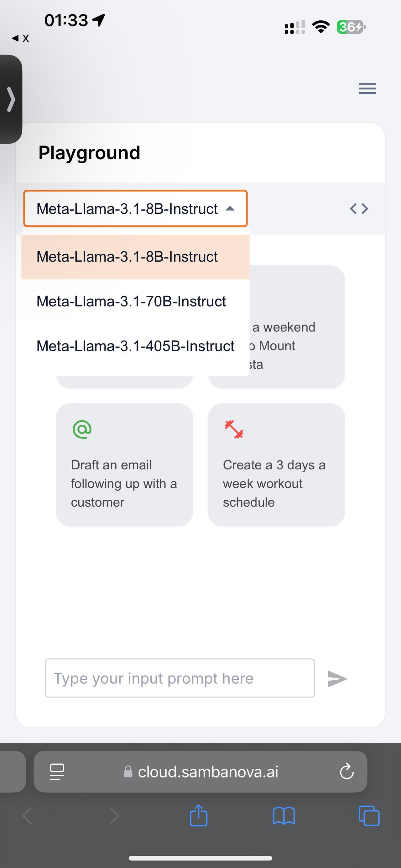
Task: Choose Meta-Llama-3.1-405B-Instruct from dropdown
Action: (x=135, y=346)
